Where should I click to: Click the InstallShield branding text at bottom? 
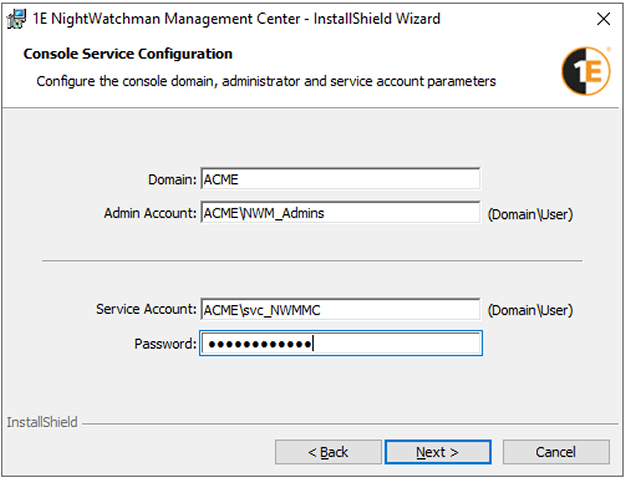[42, 423]
